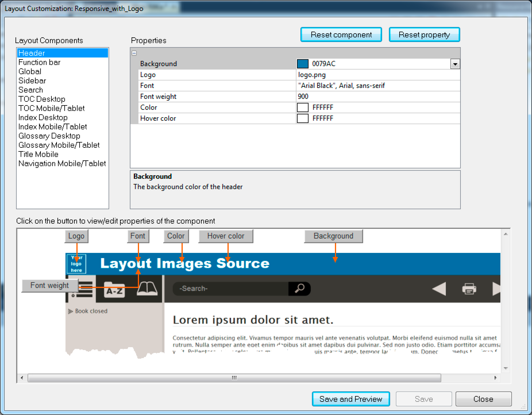This screenshot has width=532, height=415.
Task: Click Save and Preview
Action: (351, 399)
